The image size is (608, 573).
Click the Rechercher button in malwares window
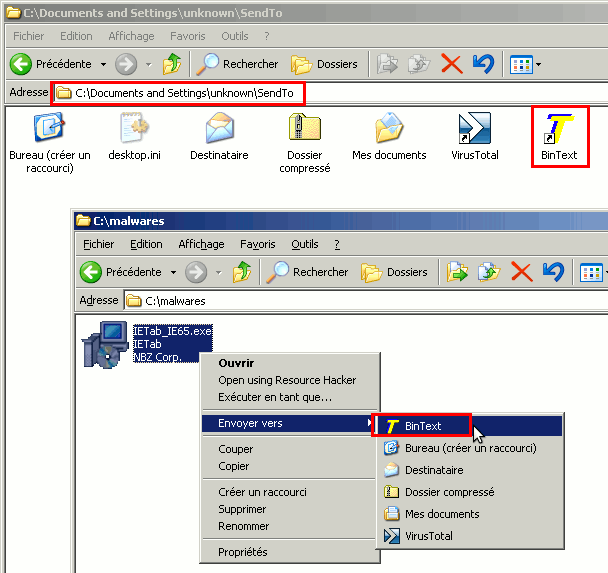308,272
